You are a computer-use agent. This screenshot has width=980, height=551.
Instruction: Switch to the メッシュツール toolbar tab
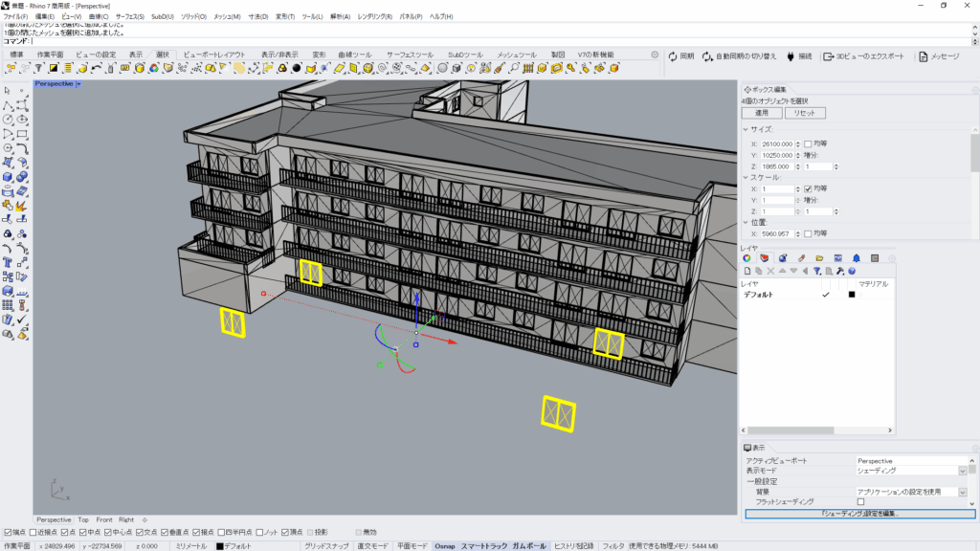(x=516, y=55)
